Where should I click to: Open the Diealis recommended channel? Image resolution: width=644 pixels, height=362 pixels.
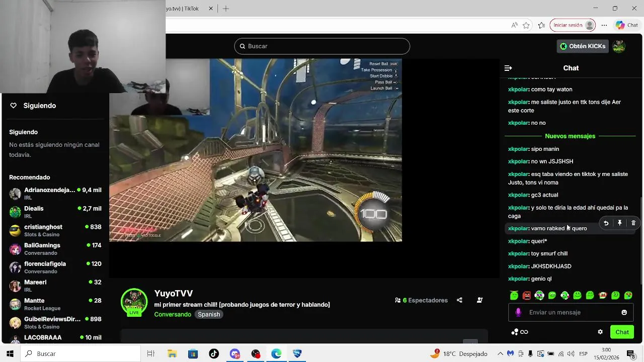pyautogui.click(x=55, y=212)
